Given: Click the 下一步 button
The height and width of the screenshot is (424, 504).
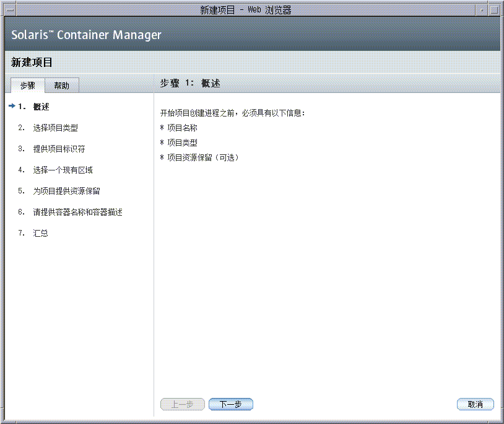Looking at the screenshot, I should point(231,404).
